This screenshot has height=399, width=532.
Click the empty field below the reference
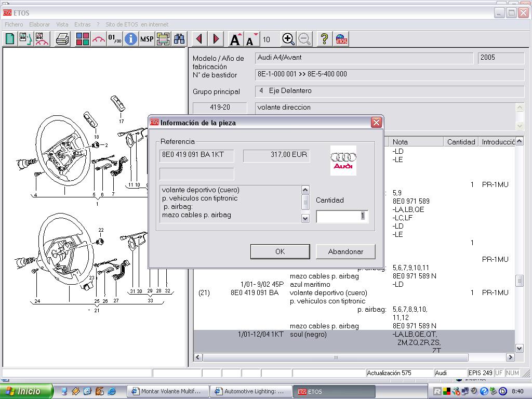(x=197, y=174)
